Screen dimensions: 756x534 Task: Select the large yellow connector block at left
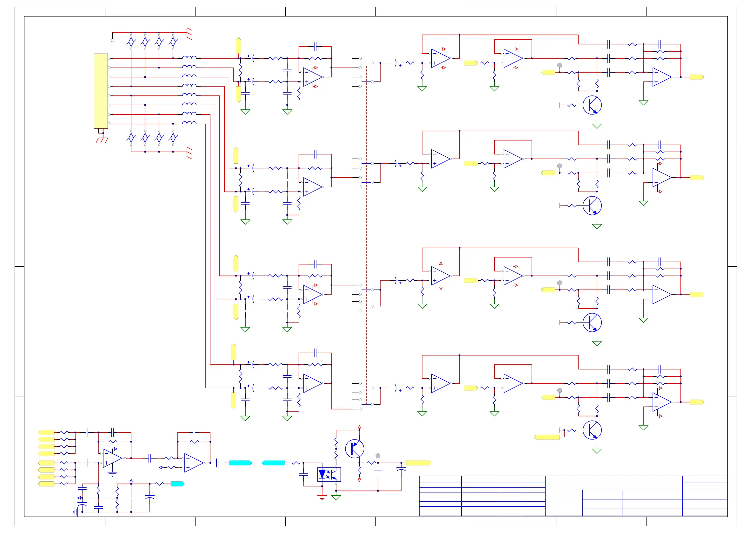click(101, 91)
